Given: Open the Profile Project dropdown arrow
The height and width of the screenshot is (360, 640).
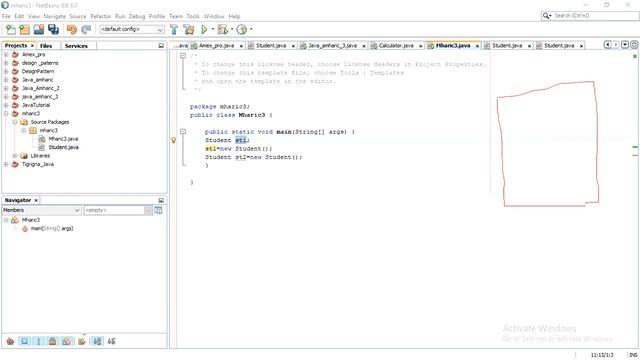Looking at the screenshot, I should tap(251, 29).
